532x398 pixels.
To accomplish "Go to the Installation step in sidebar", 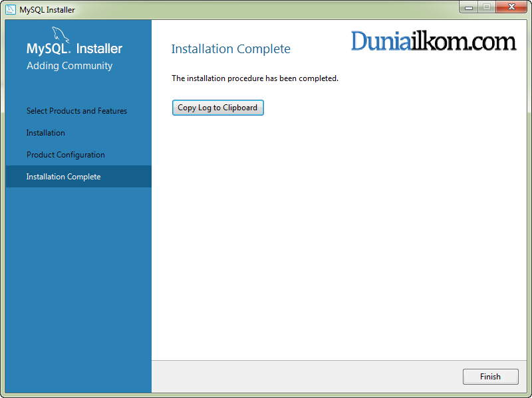I will pos(45,133).
